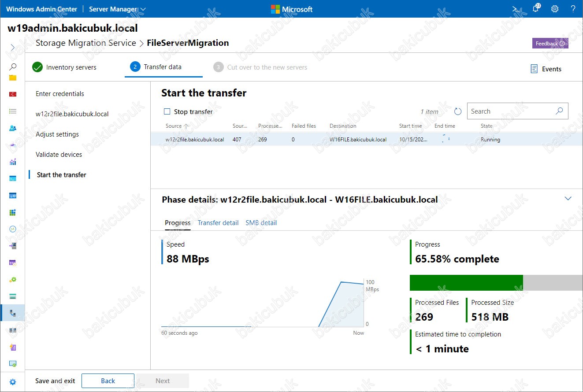Viewport: 583px width, 392px height.
Task: Switch to the Transfer detail tab
Action: 218,223
